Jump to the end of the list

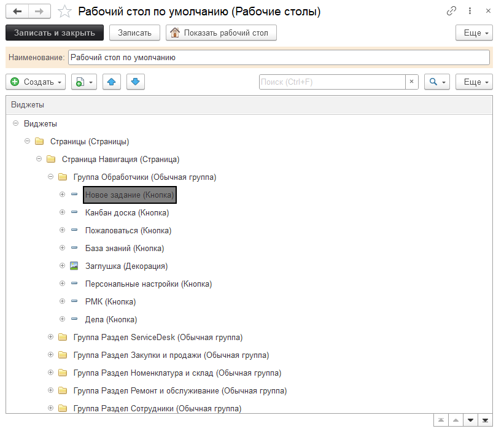click(485, 420)
